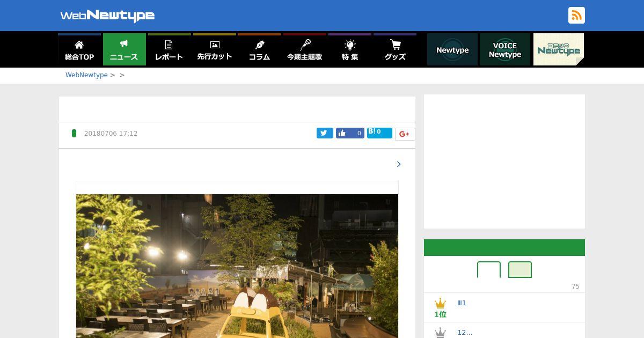Open the 特集 menu item
The height and width of the screenshot is (338, 644).
point(350,49)
